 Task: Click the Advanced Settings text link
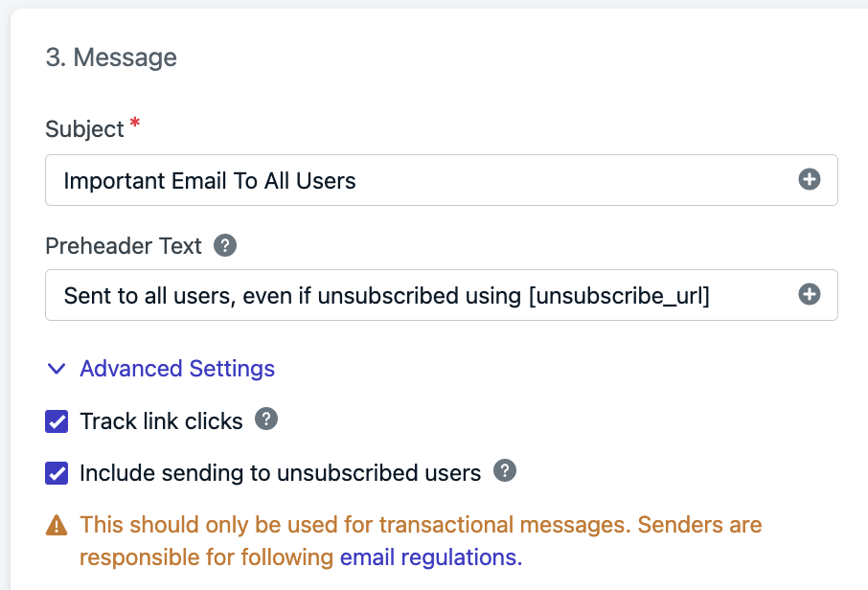point(177,369)
